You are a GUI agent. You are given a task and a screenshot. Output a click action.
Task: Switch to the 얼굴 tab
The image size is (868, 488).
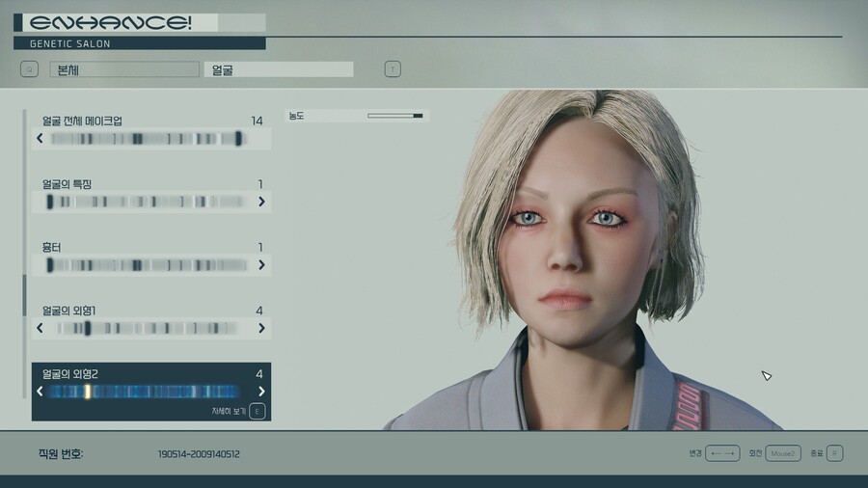tap(279, 69)
